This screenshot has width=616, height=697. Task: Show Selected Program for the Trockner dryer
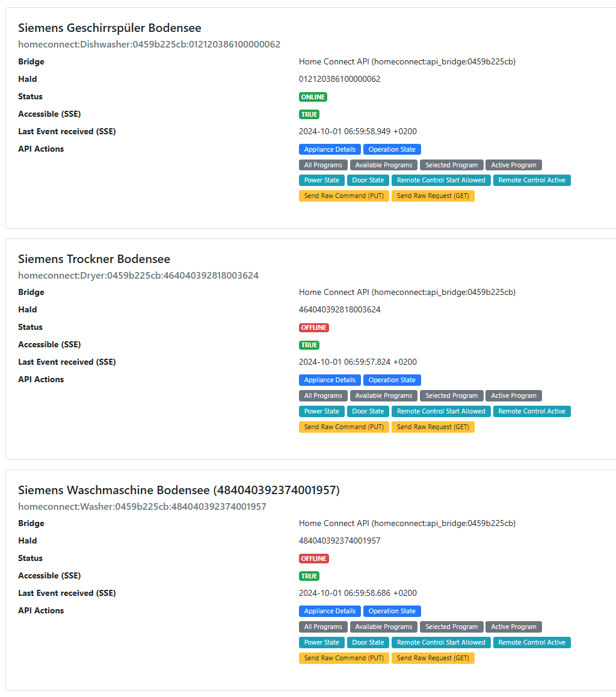tap(451, 395)
